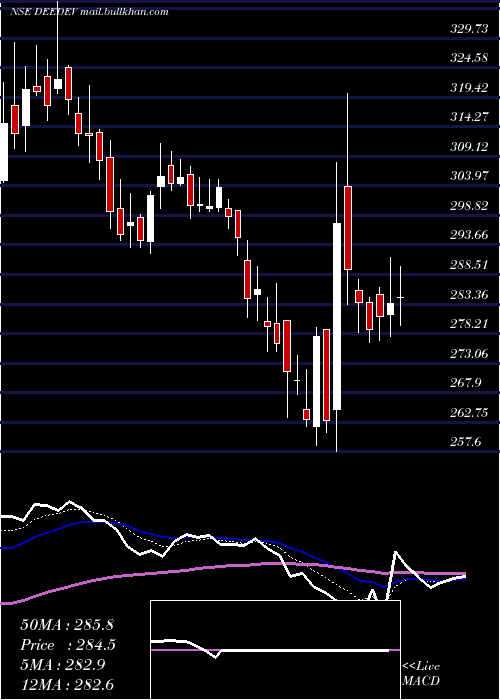Click the 273.06 price axis label

(x=469, y=354)
